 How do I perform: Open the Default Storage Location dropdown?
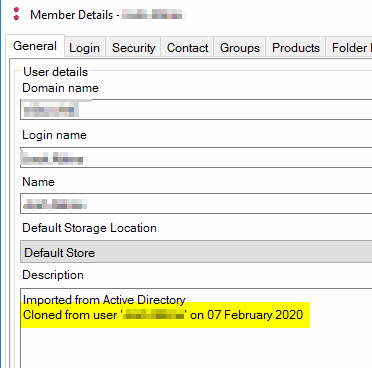pos(196,252)
